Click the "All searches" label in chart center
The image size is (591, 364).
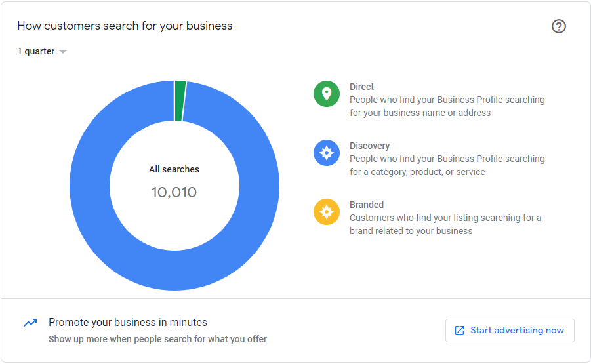174,169
